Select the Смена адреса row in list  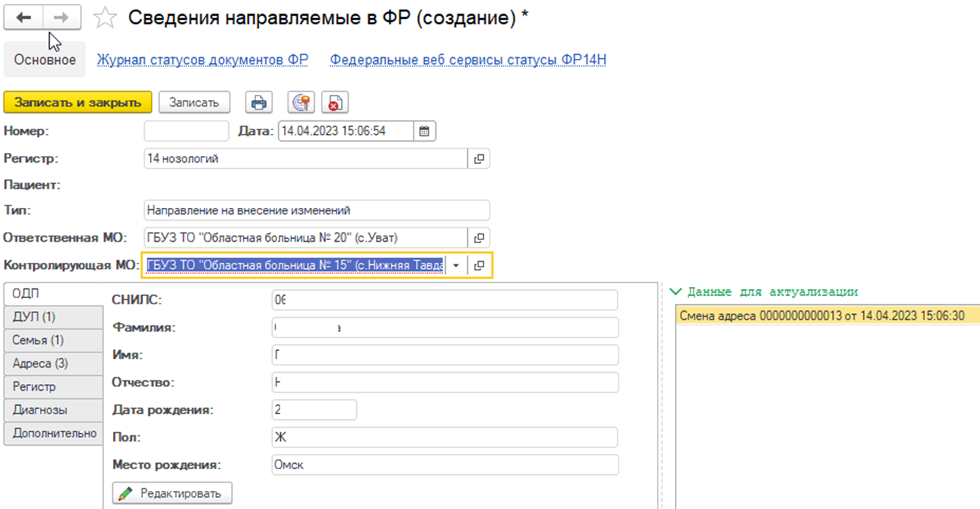[x=821, y=315]
